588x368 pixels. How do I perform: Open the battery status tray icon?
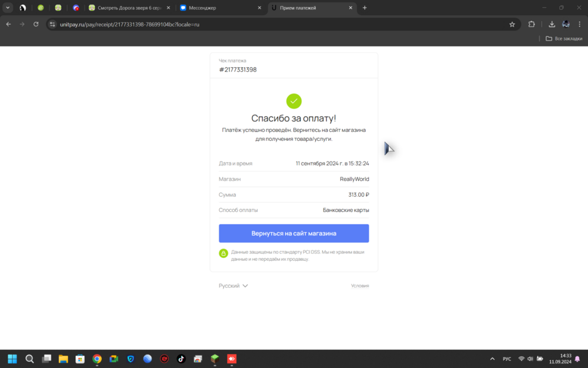540,359
